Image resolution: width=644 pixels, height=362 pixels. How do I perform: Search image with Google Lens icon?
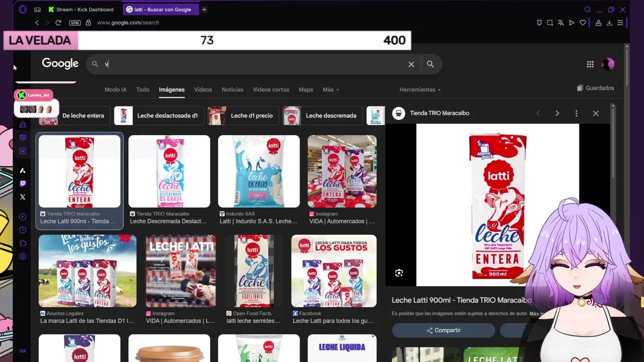click(399, 273)
